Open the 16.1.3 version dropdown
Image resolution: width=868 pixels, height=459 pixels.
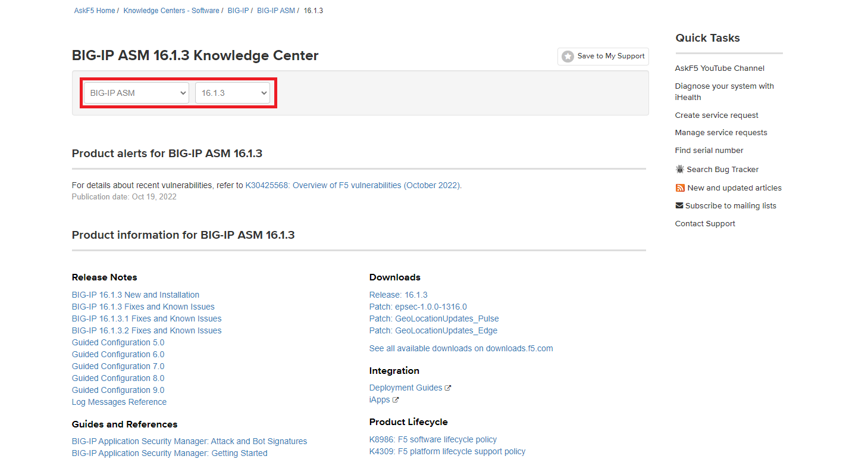[233, 93]
